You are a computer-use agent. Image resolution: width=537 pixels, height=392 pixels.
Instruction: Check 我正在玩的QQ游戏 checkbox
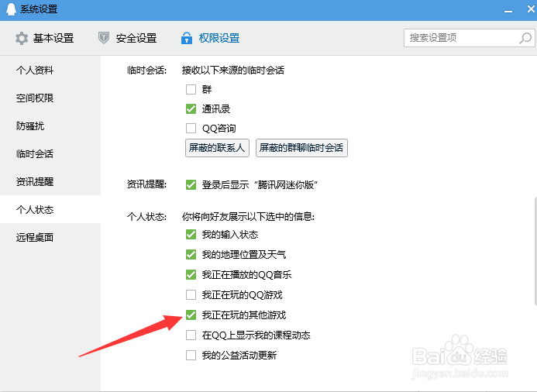point(191,294)
